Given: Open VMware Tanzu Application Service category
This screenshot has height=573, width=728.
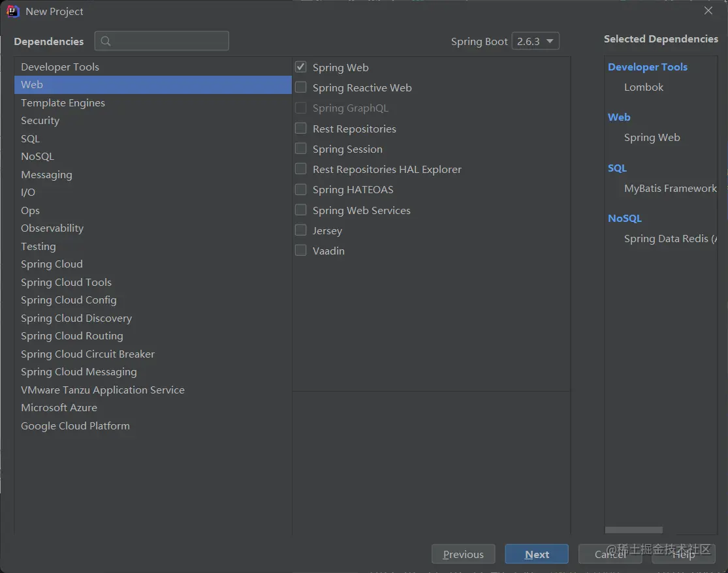Looking at the screenshot, I should tap(153, 390).
